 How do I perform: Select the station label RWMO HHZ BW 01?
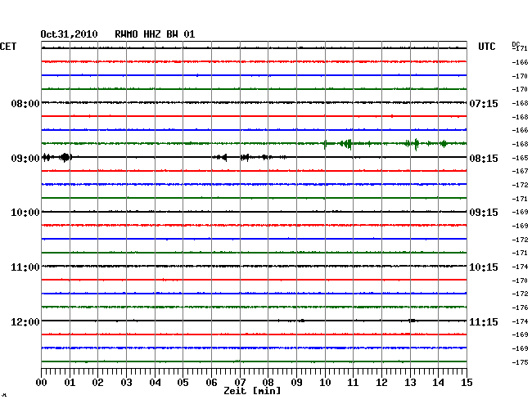155,34
